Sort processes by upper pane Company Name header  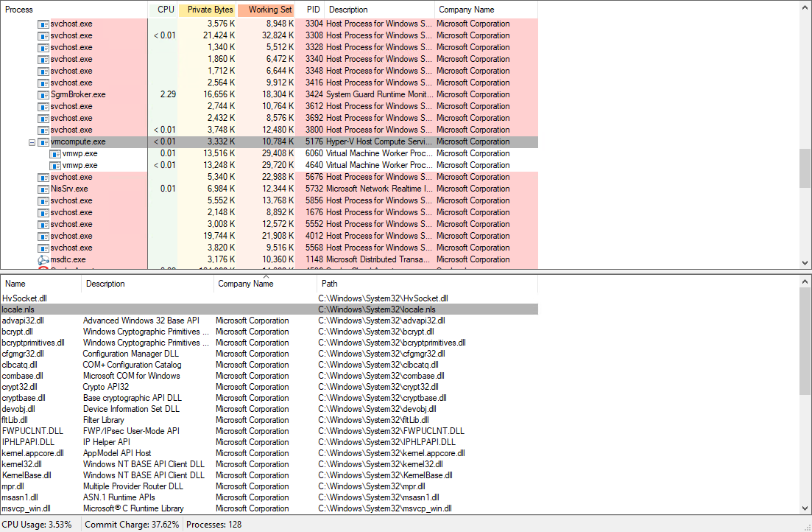(487, 10)
